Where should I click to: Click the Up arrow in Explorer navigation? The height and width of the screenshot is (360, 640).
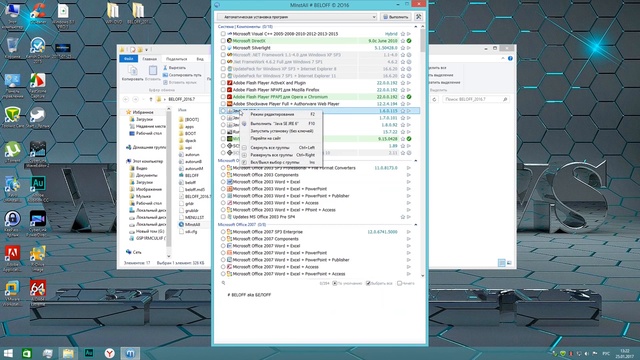coord(151,99)
